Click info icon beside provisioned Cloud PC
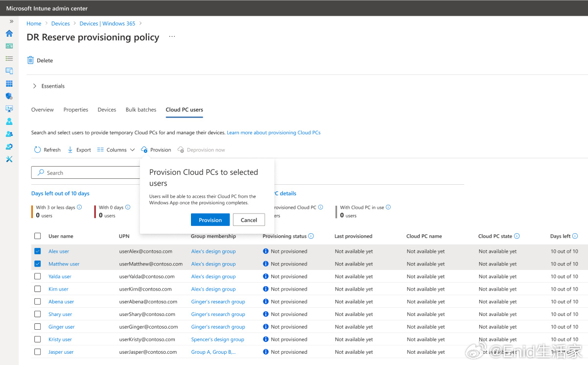 coord(321,207)
